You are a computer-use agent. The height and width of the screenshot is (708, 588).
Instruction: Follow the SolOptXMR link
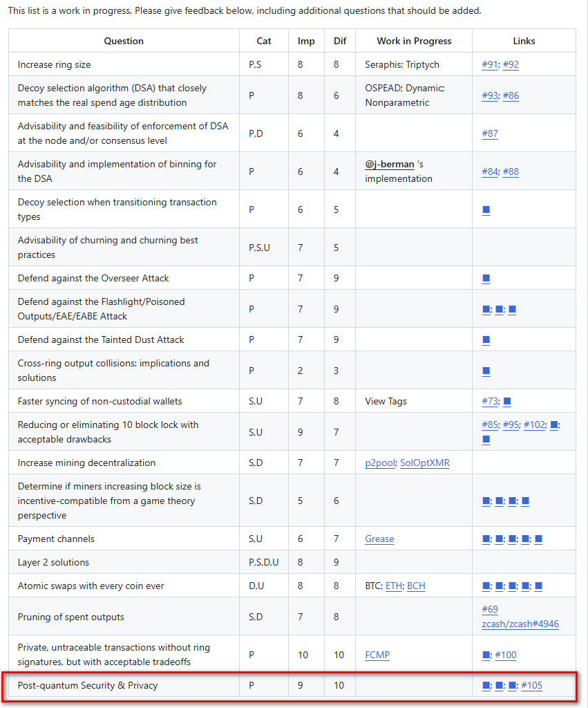425,463
